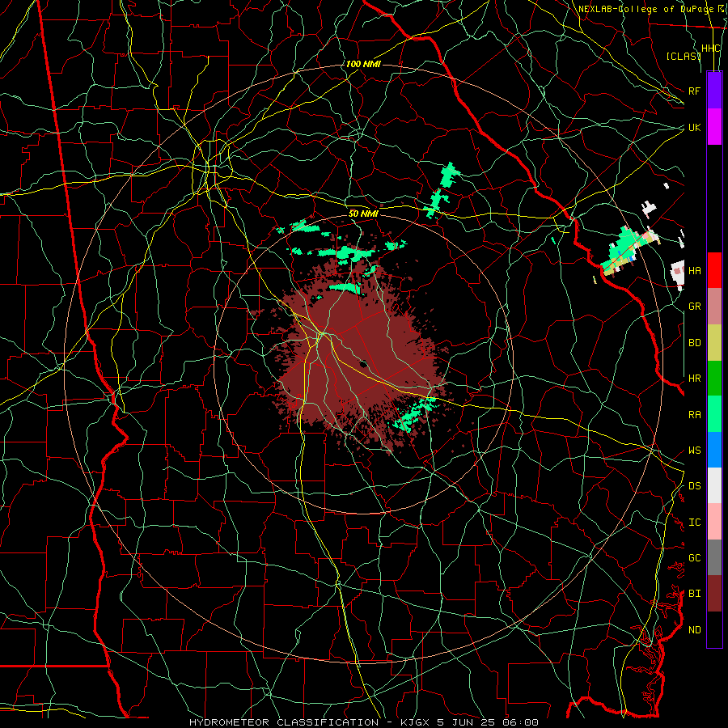Click the purple RF legend color swatch
Image resolution: width=728 pixels, height=728 pixels.
714,91
